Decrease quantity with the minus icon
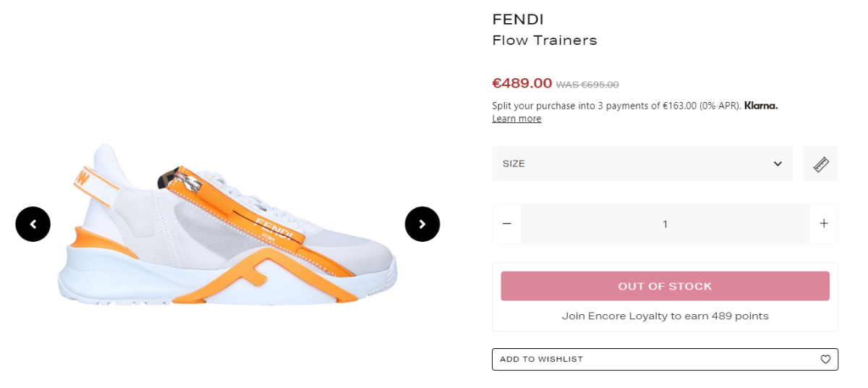This screenshot has height=388, width=868. pyautogui.click(x=506, y=224)
